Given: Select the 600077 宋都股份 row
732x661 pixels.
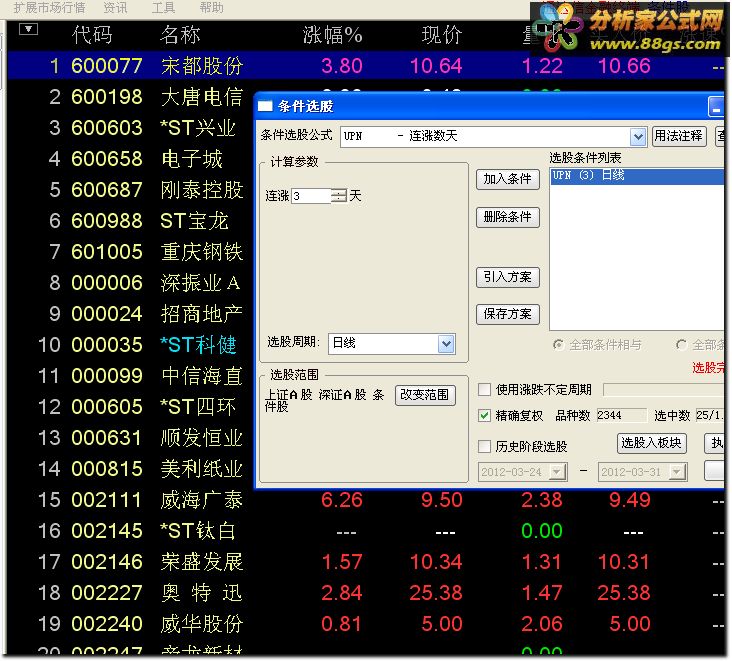Looking at the screenshot, I should (366, 66).
